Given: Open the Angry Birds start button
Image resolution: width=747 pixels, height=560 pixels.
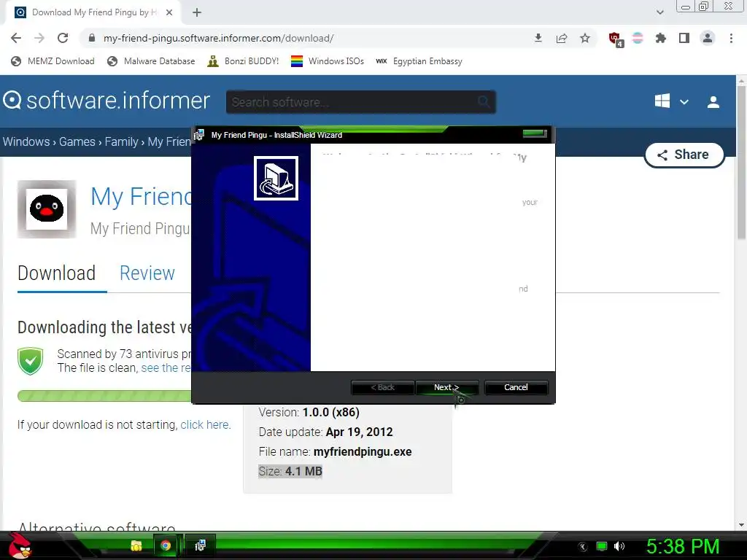Looking at the screenshot, I should click(x=20, y=545).
